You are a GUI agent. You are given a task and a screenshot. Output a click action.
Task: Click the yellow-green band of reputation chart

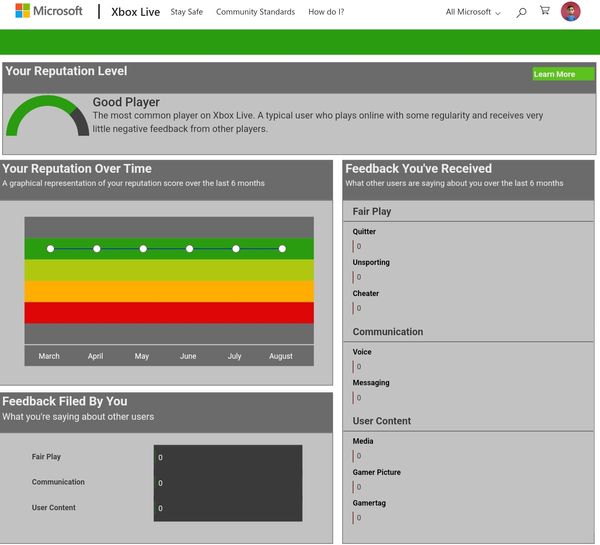tap(169, 270)
